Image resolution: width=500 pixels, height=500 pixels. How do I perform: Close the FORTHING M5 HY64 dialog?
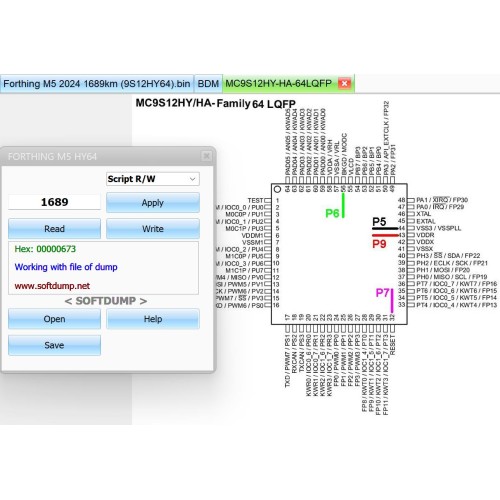pyautogui.click(x=206, y=156)
